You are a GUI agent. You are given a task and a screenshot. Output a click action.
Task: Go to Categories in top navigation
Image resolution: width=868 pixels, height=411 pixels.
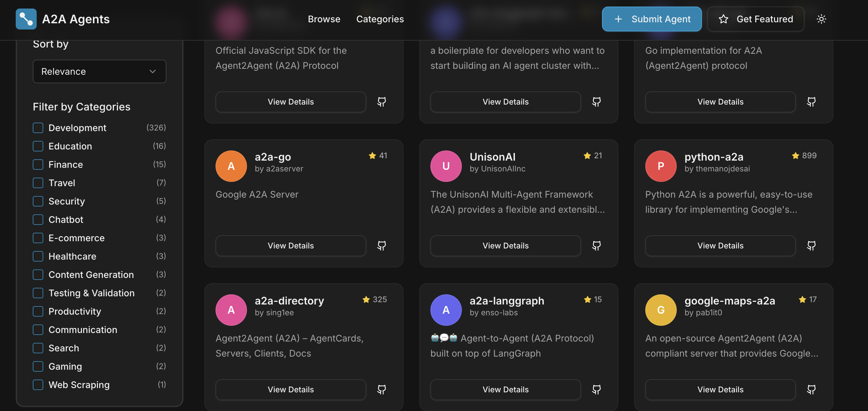(380, 19)
